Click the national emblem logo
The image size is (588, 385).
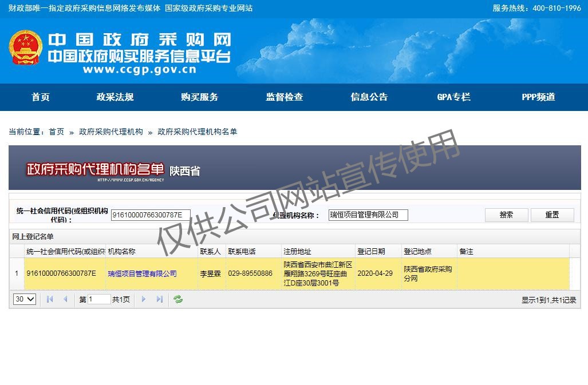pyautogui.click(x=25, y=47)
